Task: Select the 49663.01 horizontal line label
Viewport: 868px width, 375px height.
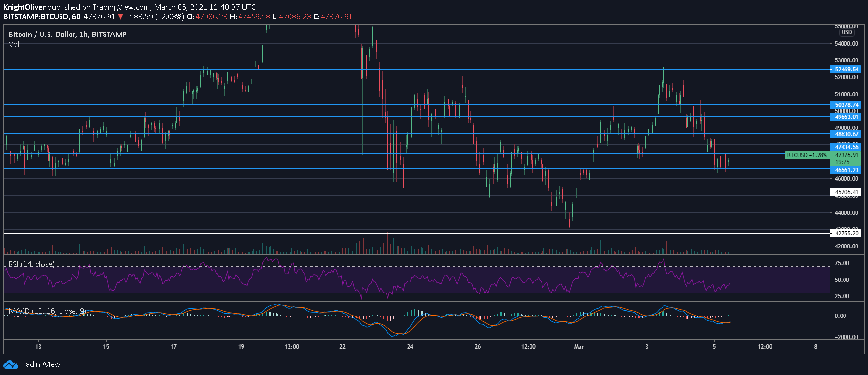Action: 845,117
